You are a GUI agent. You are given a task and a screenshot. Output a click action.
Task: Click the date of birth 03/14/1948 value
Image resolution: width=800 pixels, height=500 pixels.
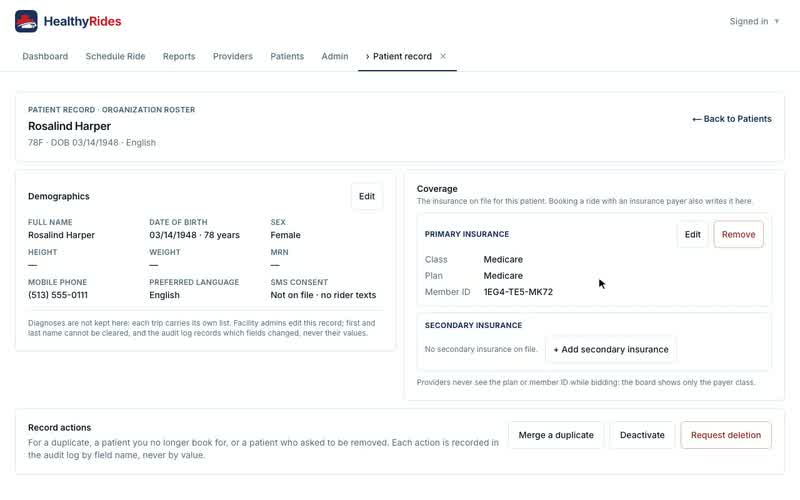[194, 235]
